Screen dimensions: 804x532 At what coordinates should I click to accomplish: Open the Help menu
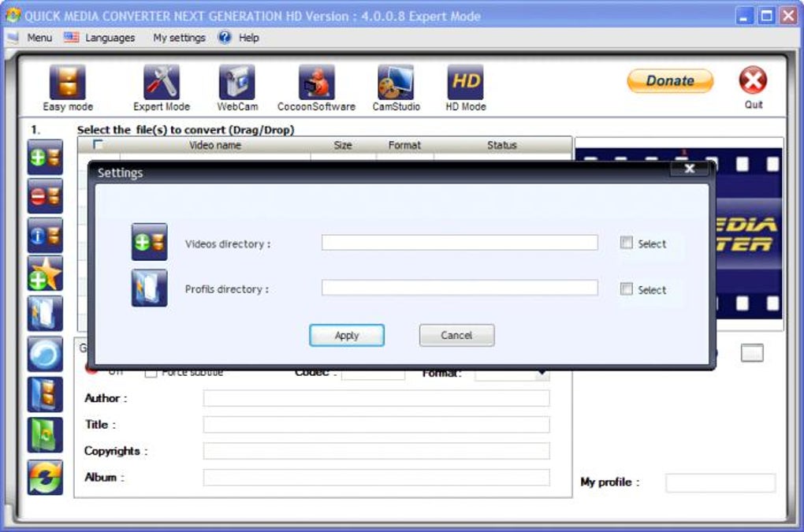click(248, 37)
